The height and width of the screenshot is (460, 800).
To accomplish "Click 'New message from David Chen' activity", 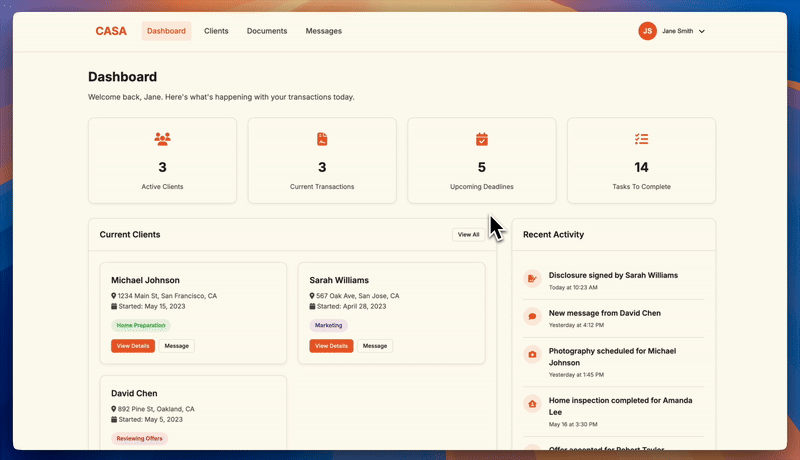I will (605, 313).
